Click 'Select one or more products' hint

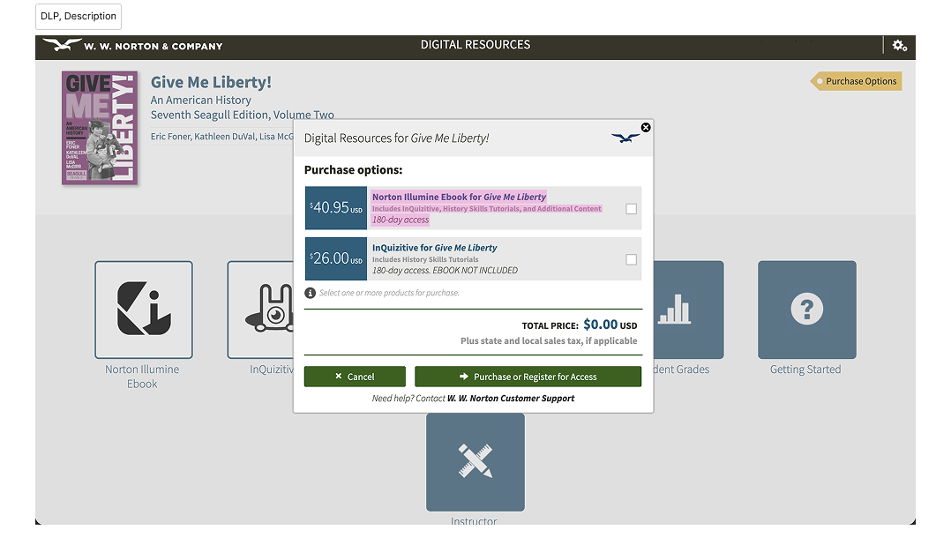389,293
